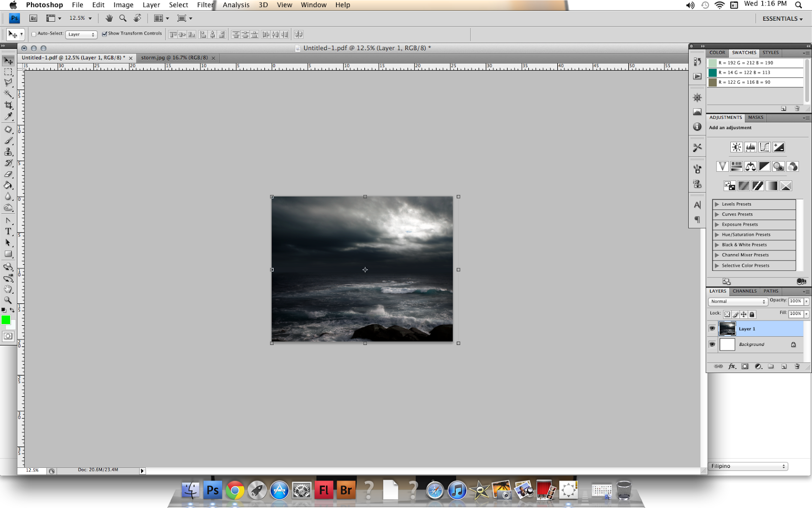Open the Layer menu
The image size is (812, 508).
pos(151,5)
